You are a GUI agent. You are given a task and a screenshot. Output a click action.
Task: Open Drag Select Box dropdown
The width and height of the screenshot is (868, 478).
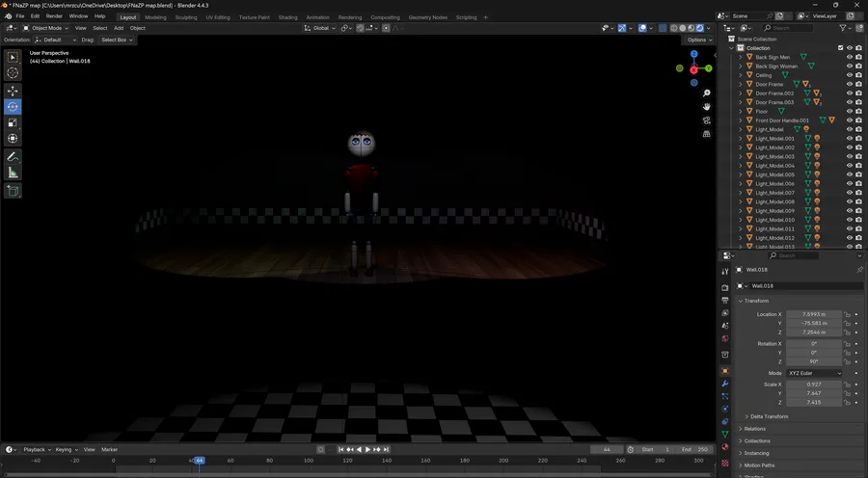pyautogui.click(x=117, y=40)
